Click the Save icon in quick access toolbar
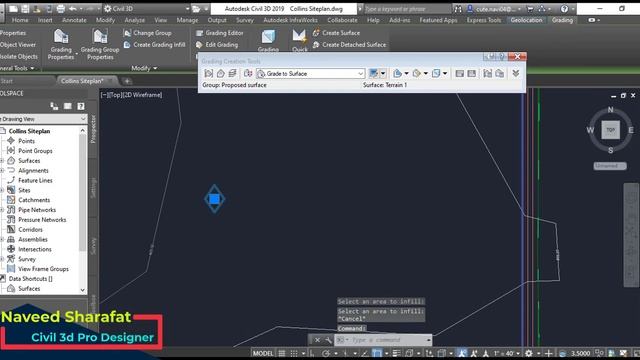 (x=25, y=9)
